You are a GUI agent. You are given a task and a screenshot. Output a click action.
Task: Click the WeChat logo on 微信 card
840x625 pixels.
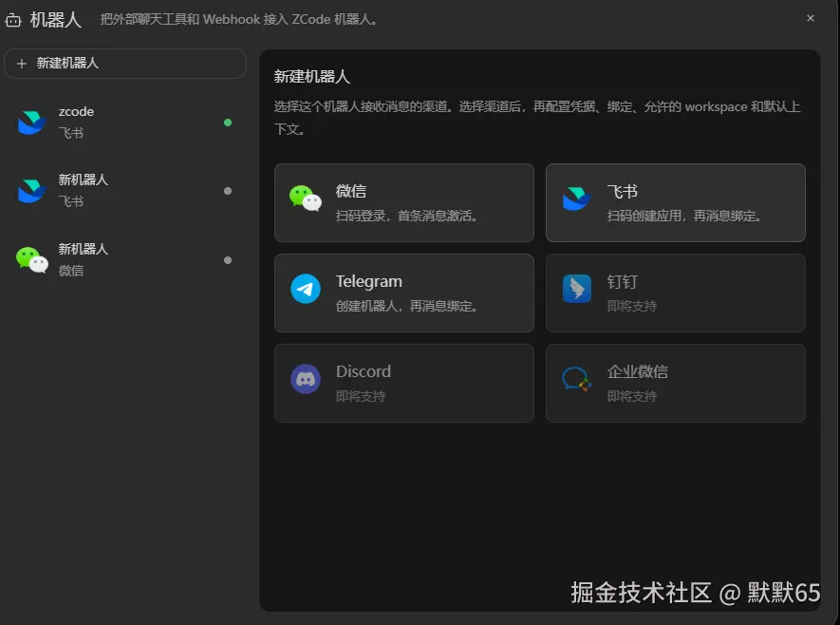[x=306, y=199]
